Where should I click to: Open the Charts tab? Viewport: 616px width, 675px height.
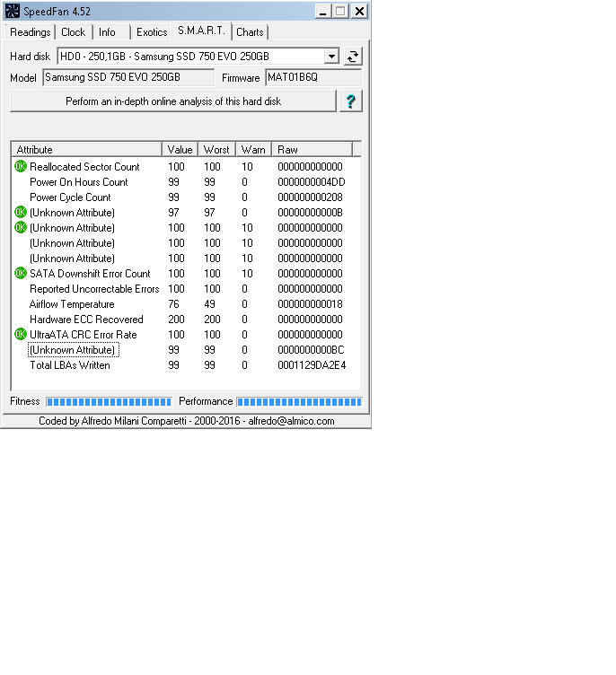tap(250, 32)
